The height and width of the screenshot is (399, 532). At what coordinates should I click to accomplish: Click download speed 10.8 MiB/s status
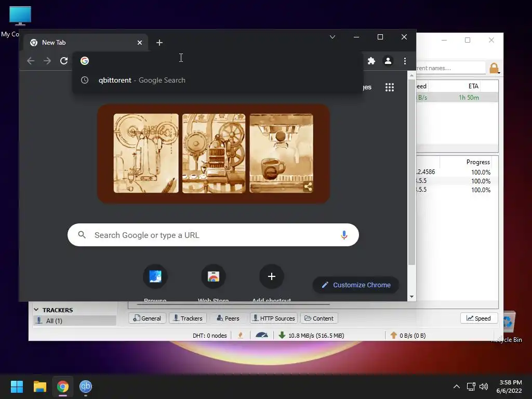(x=311, y=336)
